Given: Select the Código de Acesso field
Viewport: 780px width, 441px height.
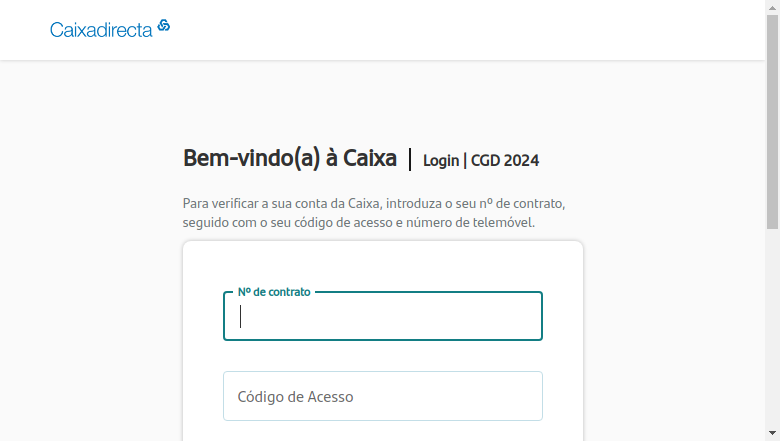Looking at the screenshot, I should coord(383,396).
